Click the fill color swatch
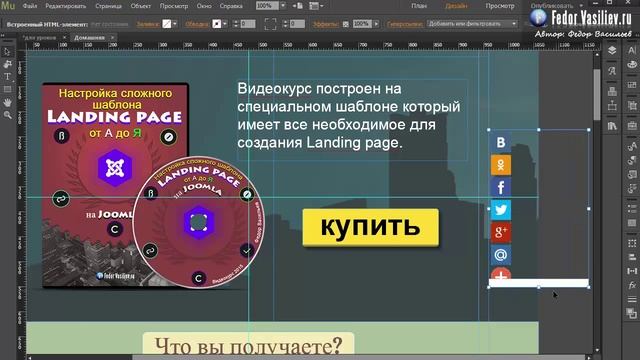This screenshot has height=360, width=640. point(167,24)
